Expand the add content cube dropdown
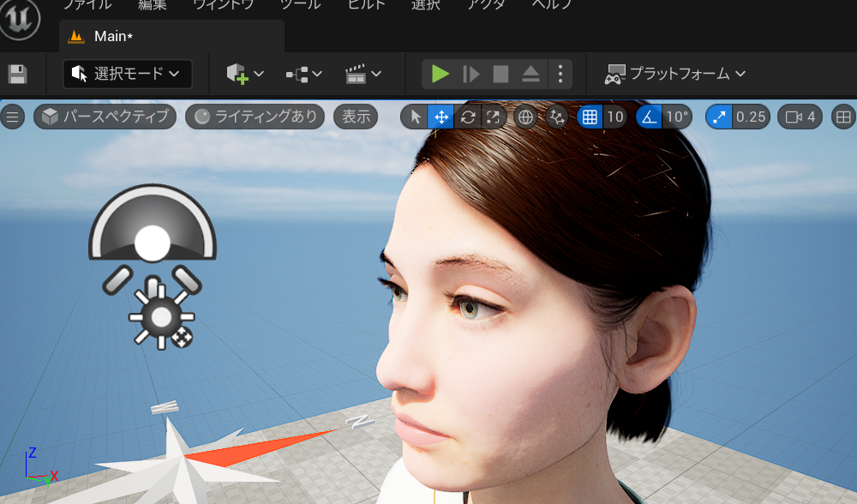This screenshot has height=504, width=857. 245,74
